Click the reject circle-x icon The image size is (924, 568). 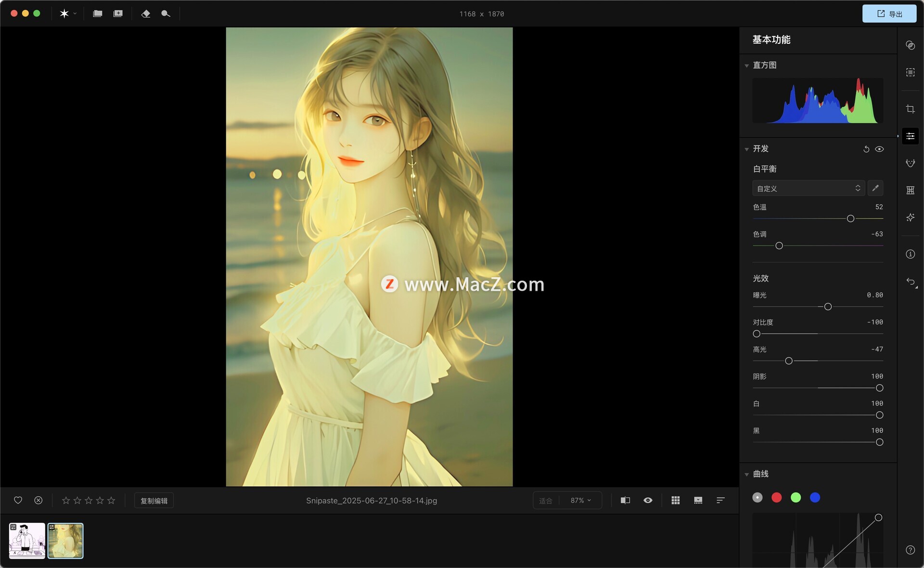coord(38,500)
